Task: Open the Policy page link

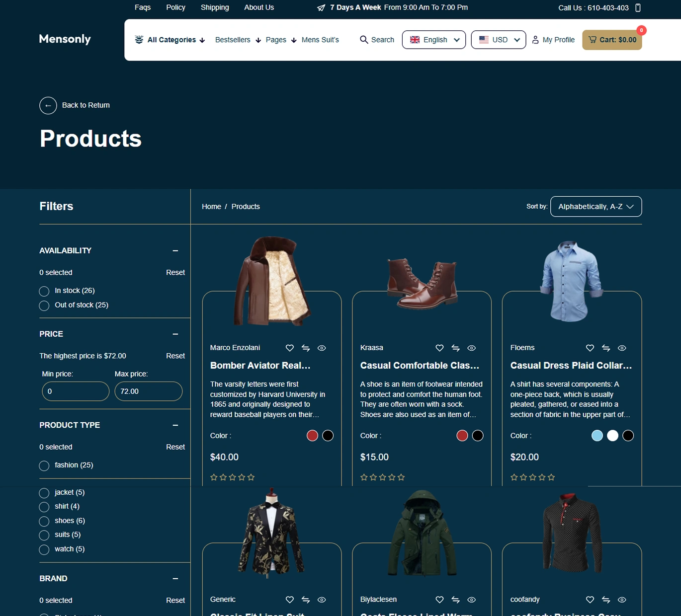Action: [175, 7]
